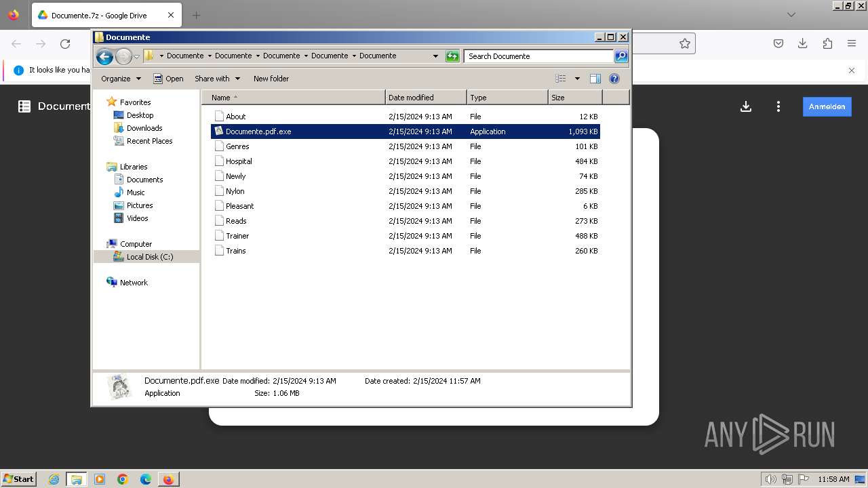868x488 pixels.
Task: Open a new Firefox tab
Action: (197, 15)
